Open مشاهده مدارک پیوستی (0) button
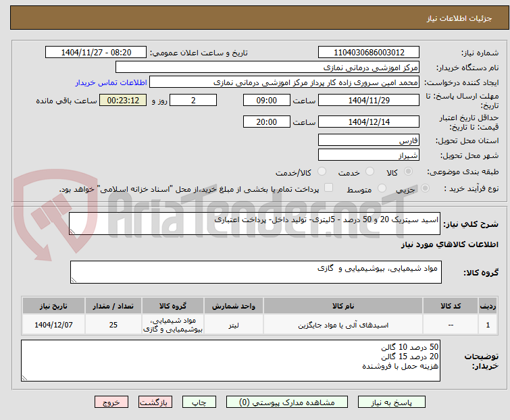Viewport: 510px width, 420px height. [287, 402]
